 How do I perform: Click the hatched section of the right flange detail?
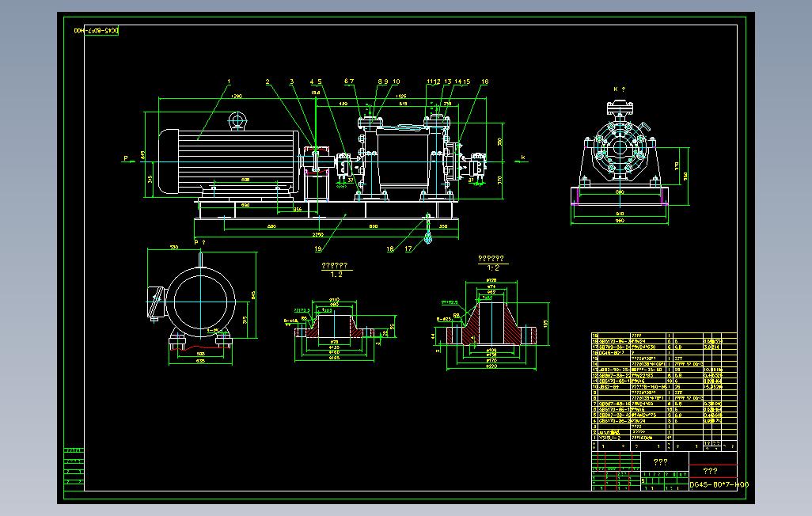[491, 324]
